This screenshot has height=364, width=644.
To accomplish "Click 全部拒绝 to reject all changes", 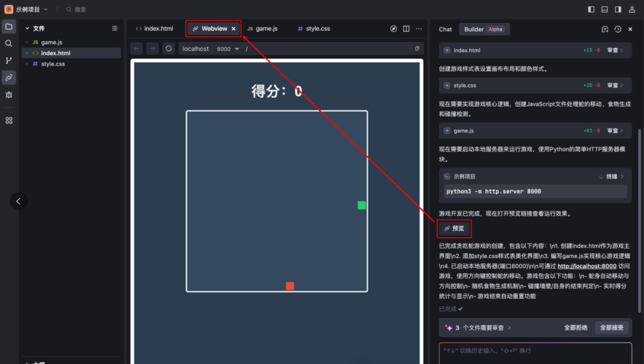I will coord(576,328).
